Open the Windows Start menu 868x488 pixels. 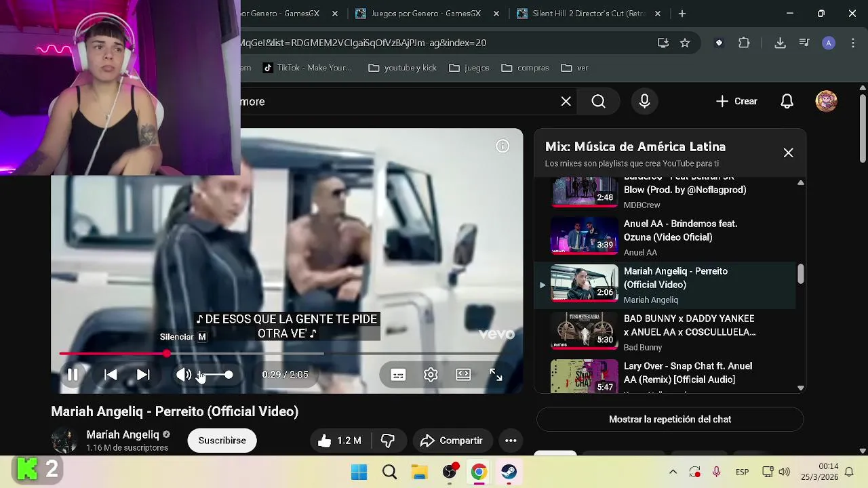[x=359, y=472]
